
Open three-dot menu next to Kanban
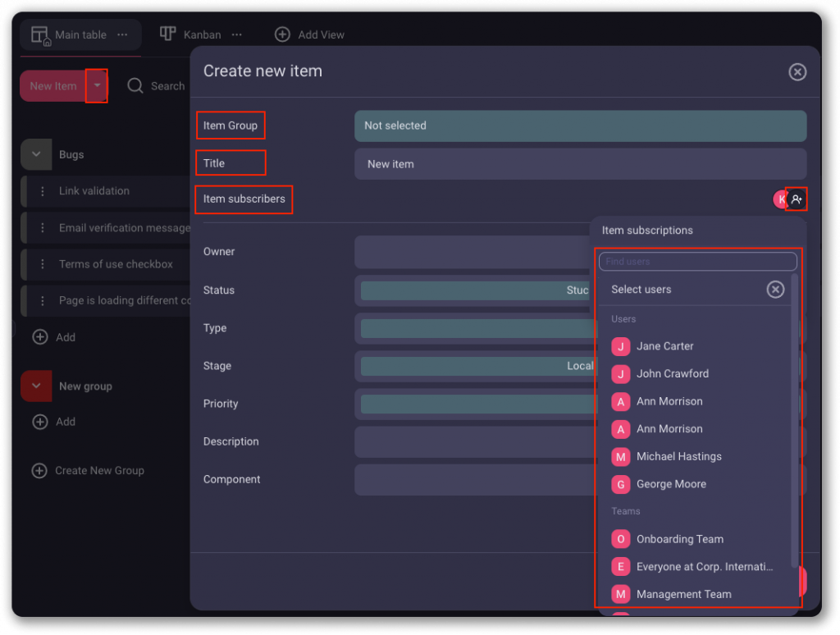236,34
